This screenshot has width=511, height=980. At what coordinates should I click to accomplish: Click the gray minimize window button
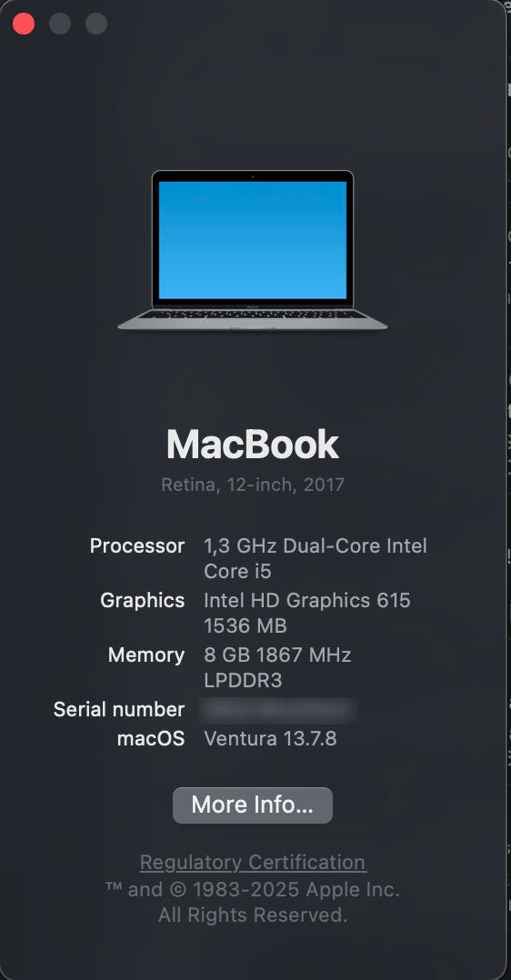(x=60, y=24)
